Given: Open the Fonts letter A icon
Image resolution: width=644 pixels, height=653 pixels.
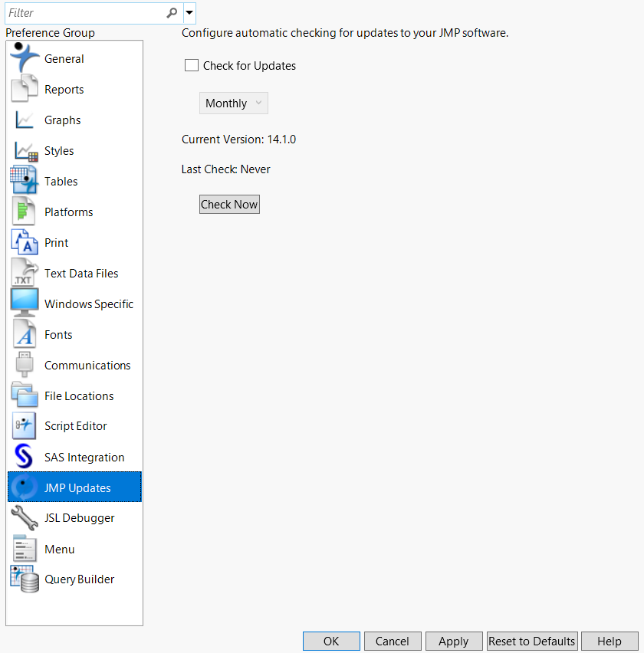Looking at the screenshot, I should 25,333.
